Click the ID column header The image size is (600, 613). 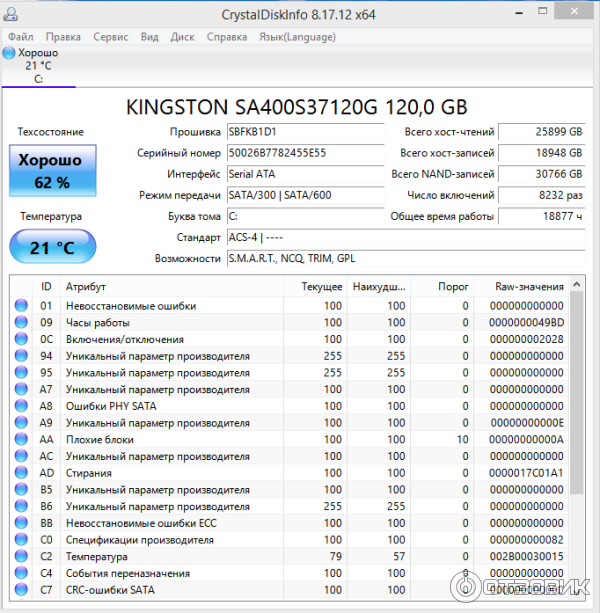click(x=46, y=287)
